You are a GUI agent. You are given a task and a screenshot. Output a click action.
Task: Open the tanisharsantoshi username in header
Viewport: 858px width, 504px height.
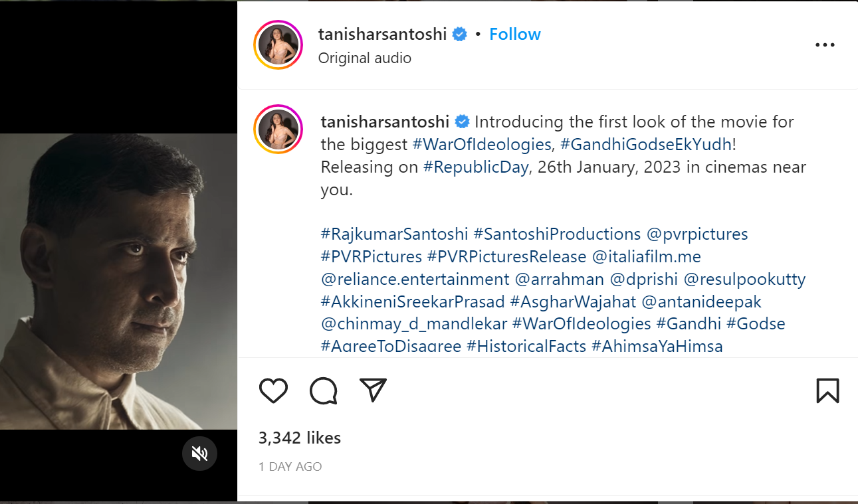coord(382,35)
